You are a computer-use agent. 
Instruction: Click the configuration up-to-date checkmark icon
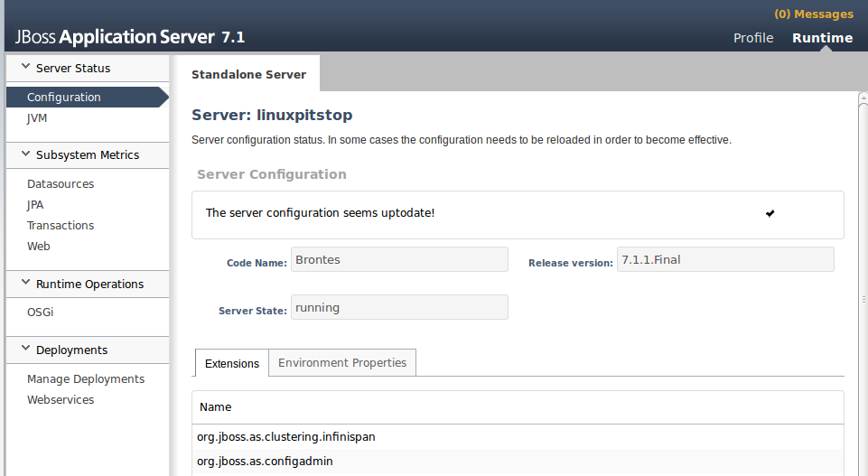tap(770, 213)
